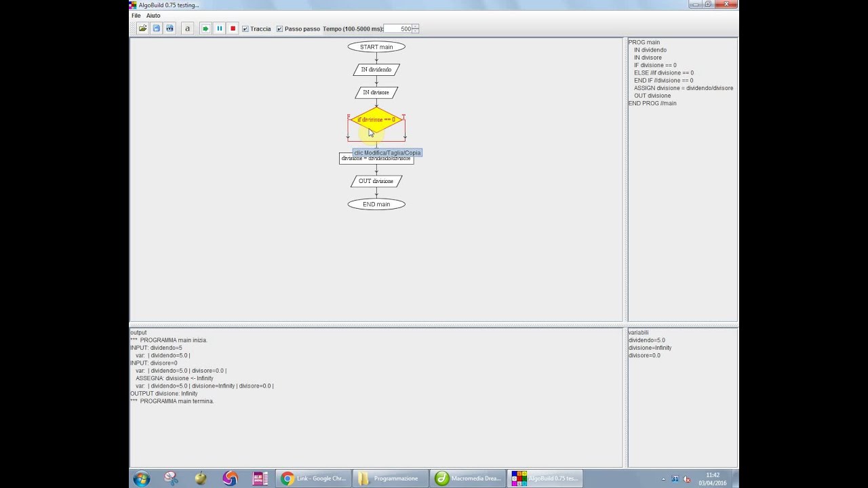Screen dimensions: 868x488
Task: Open a file with the folder icon
Action: (x=142, y=28)
